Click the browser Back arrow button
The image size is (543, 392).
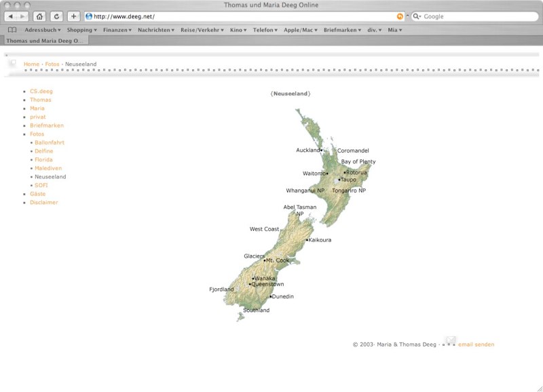pyautogui.click(x=12, y=16)
